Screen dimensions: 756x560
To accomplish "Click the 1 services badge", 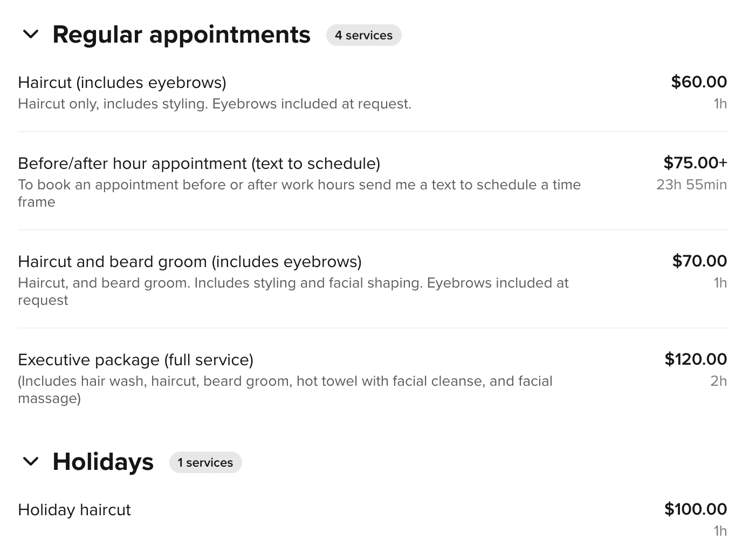I will click(x=205, y=462).
